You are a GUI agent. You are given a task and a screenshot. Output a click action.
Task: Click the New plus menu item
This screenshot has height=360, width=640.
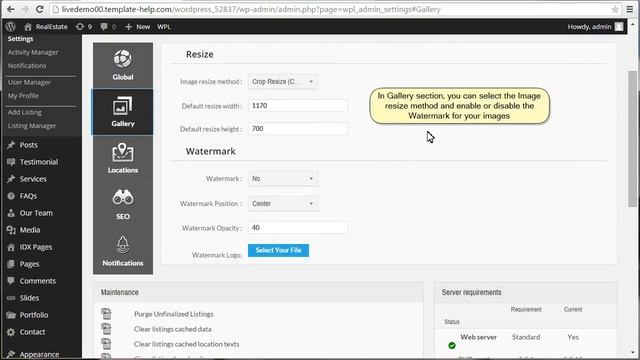point(138,27)
